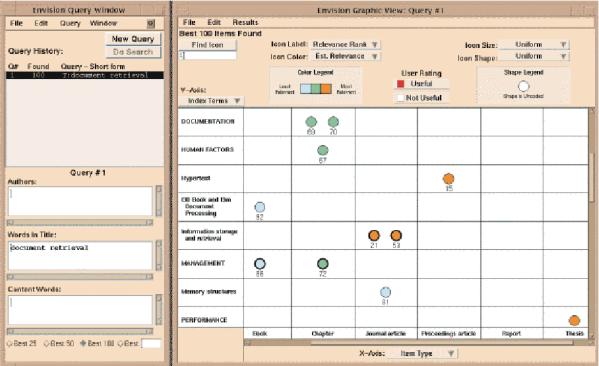Expand the Icon Color Est. Relevance dropdown
Viewport: 599px width, 366px height.
(x=346, y=56)
